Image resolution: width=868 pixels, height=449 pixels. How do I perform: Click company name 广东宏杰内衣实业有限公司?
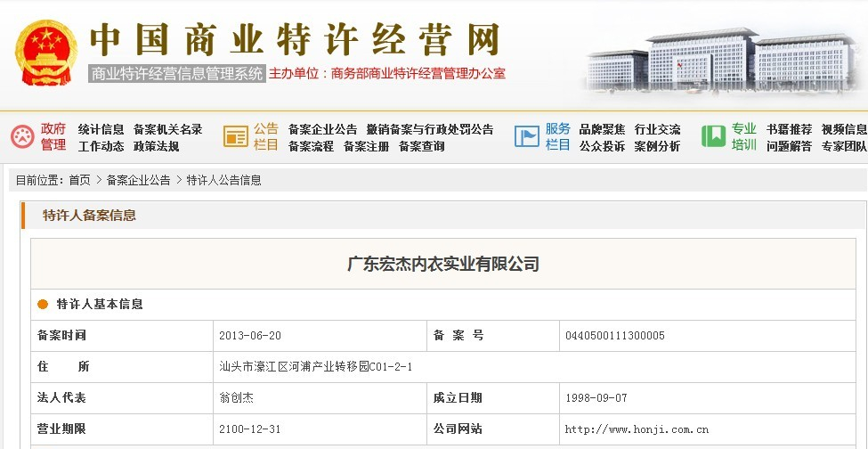[x=443, y=264]
